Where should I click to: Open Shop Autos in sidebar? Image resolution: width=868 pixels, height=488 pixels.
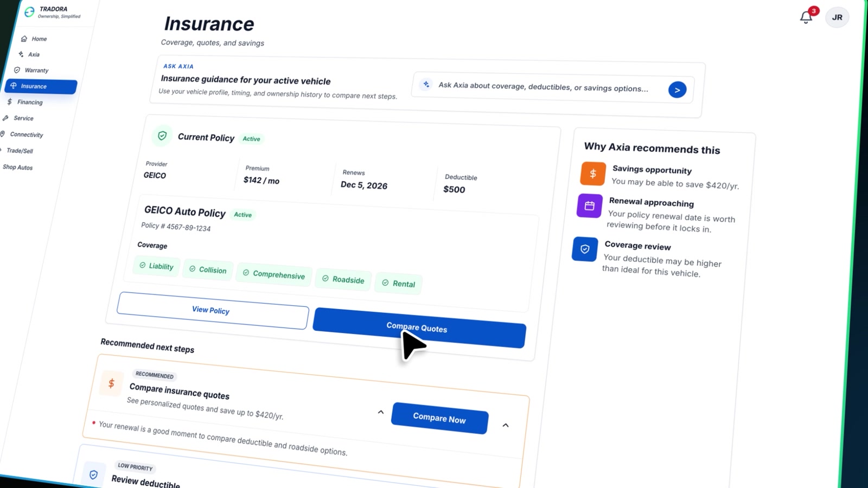18,167
